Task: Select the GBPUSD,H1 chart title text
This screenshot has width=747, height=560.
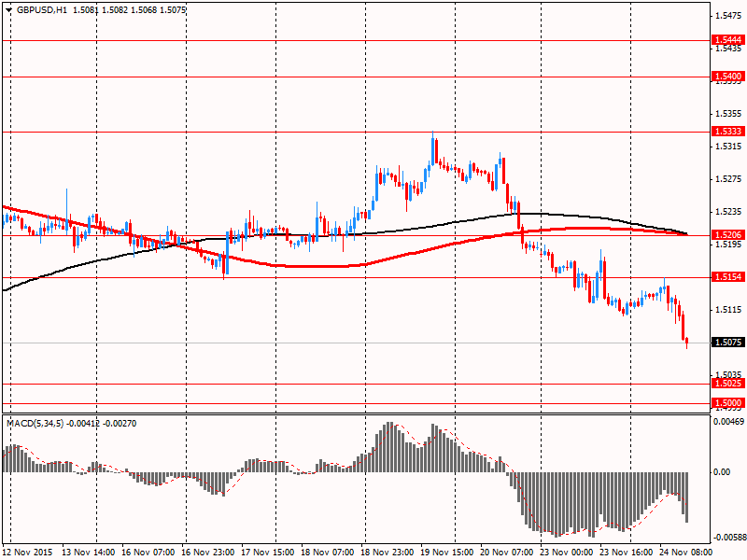Action: click(x=42, y=9)
